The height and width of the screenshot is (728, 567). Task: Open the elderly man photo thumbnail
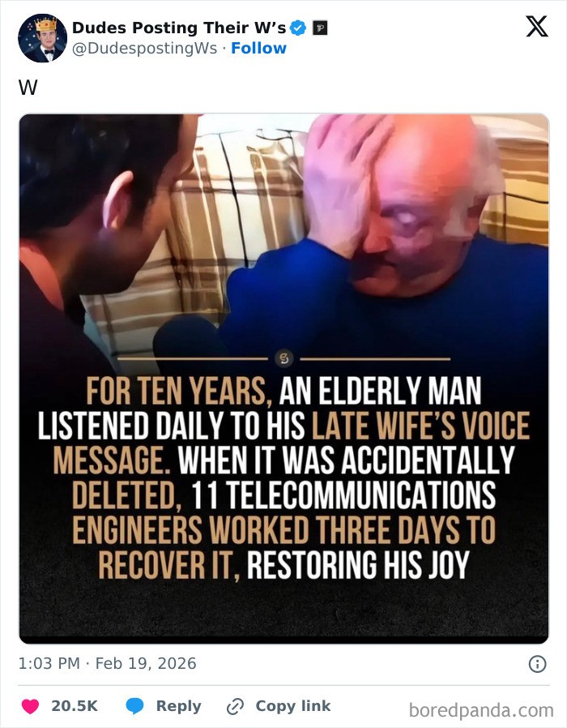[x=284, y=379]
